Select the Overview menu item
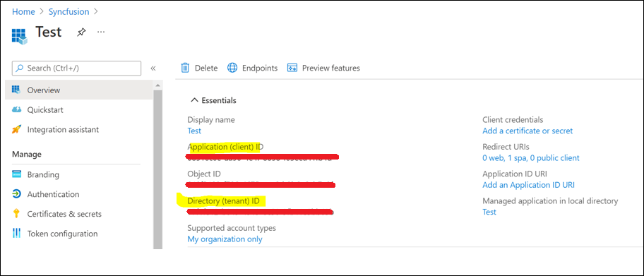The image size is (644, 276). tap(79, 90)
